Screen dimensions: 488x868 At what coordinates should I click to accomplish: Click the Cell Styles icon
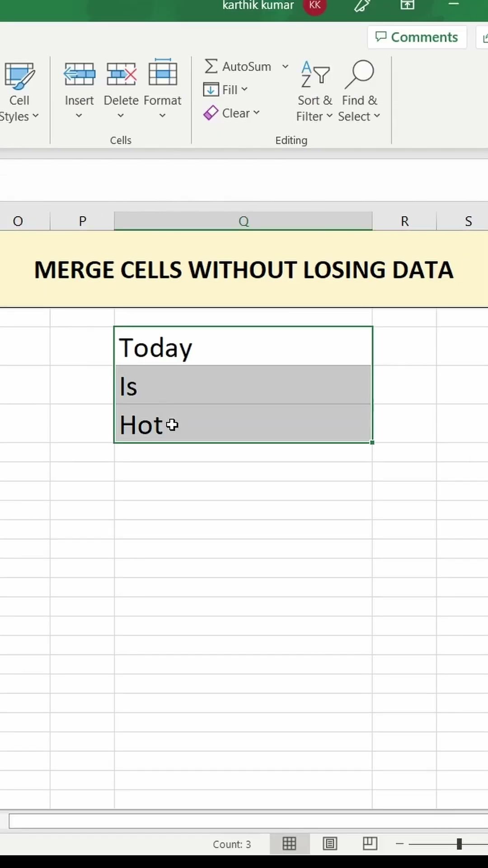(x=19, y=76)
